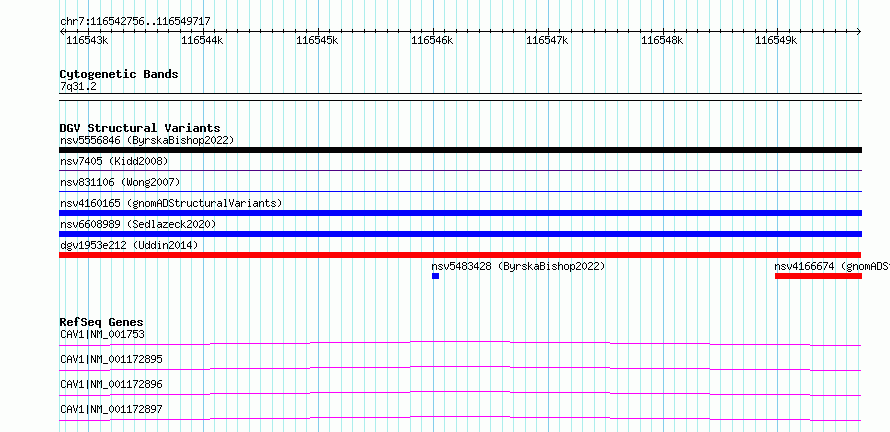
Task: Select variant label dgv1953e212 (Uddin2014)
Action: pyautogui.click(x=129, y=245)
